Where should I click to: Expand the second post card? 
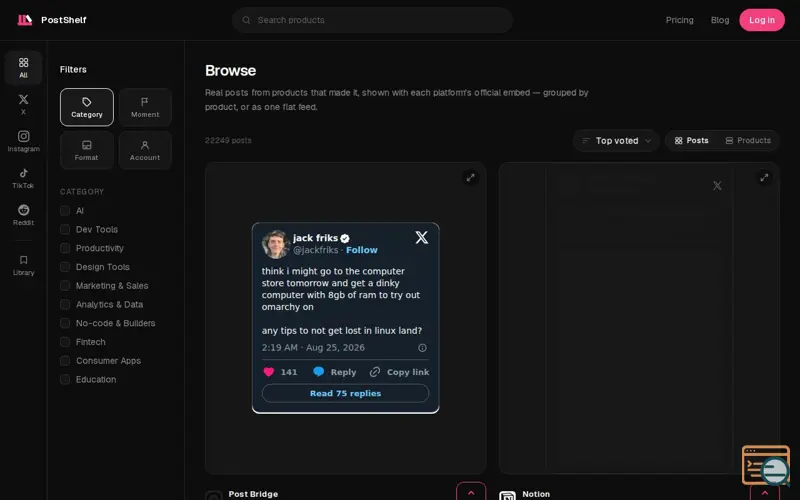[764, 178]
